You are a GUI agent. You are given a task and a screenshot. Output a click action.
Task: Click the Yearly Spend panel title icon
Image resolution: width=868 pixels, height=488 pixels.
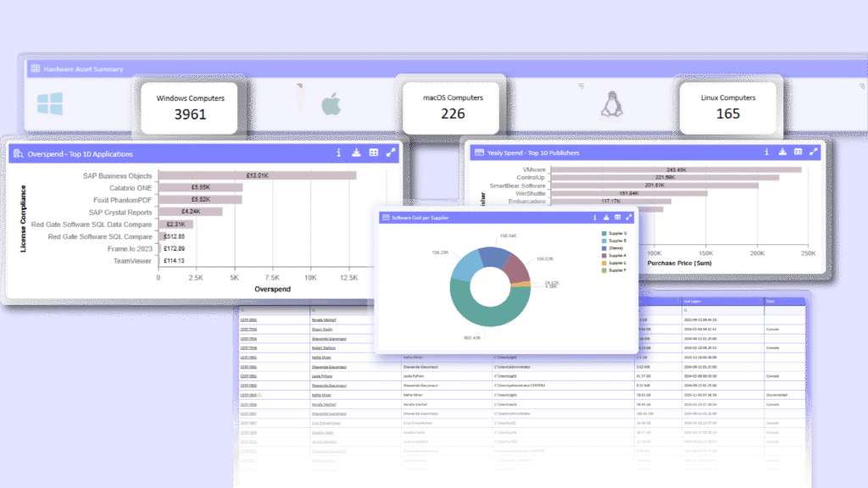[x=480, y=152]
